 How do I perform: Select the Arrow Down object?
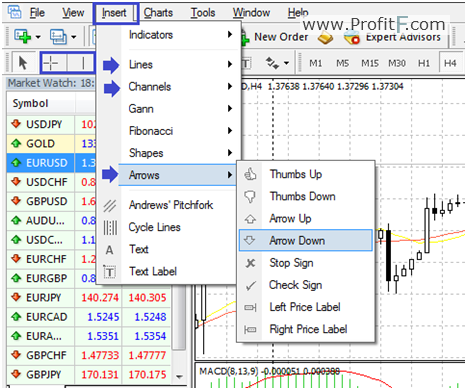click(x=306, y=240)
